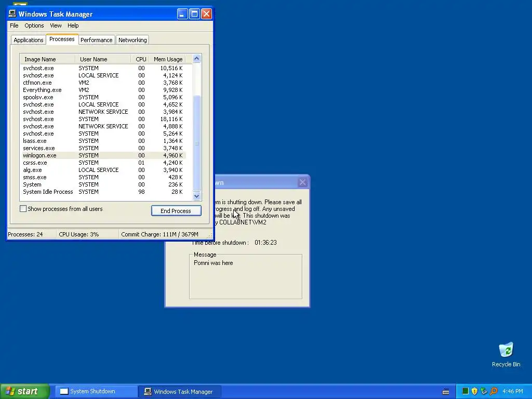Click the Safely Remove Hardware tray icon

[484, 391]
